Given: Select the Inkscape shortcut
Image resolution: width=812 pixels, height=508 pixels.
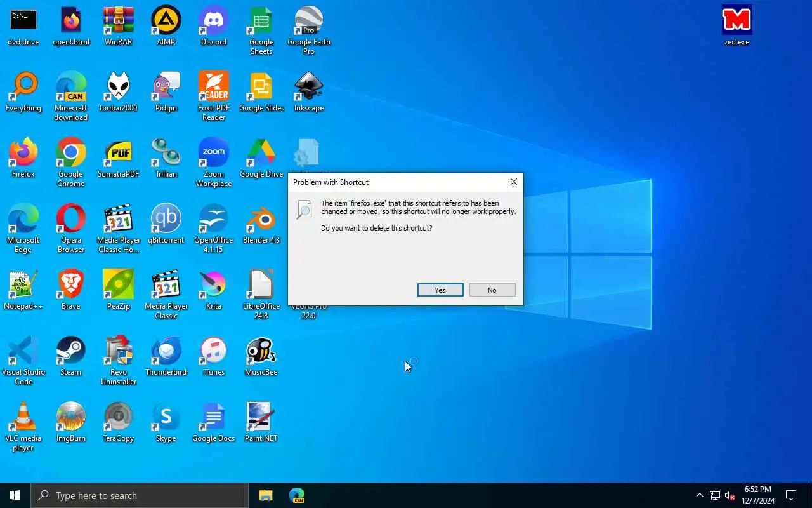Looking at the screenshot, I should pyautogui.click(x=309, y=93).
